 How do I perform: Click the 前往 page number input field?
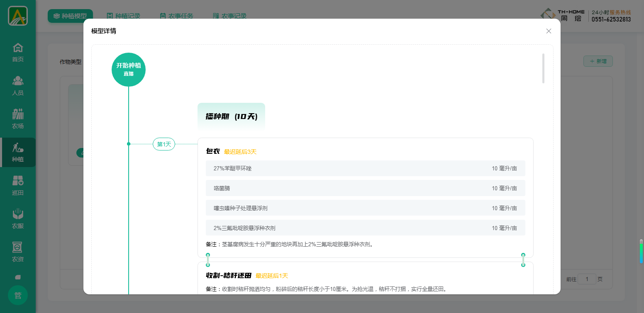587,279
